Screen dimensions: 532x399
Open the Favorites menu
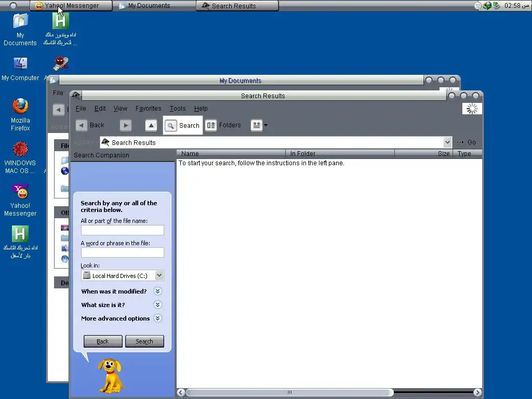(x=148, y=109)
